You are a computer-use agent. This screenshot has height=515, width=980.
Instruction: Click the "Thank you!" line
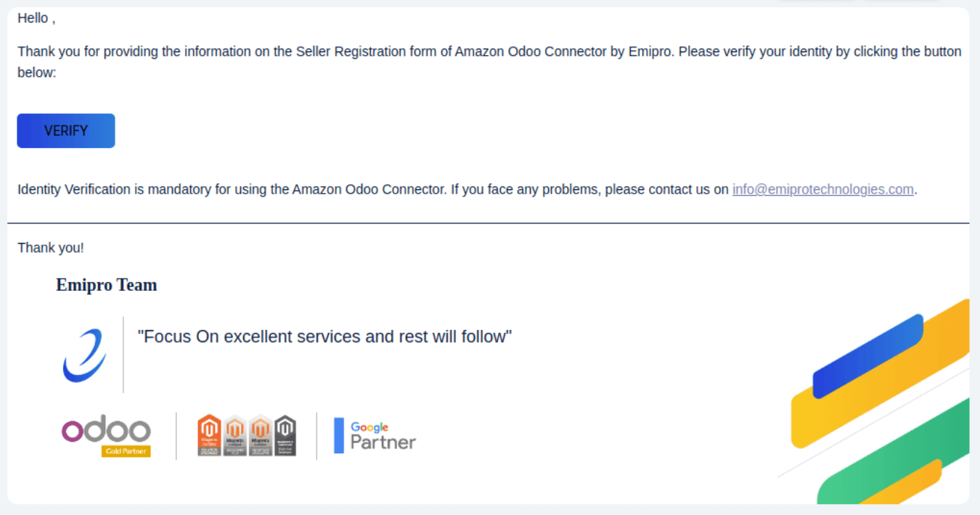[x=51, y=247]
